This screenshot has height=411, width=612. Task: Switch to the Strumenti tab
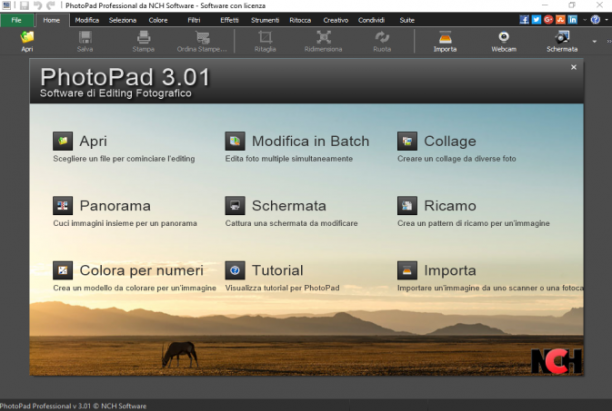(x=265, y=20)
